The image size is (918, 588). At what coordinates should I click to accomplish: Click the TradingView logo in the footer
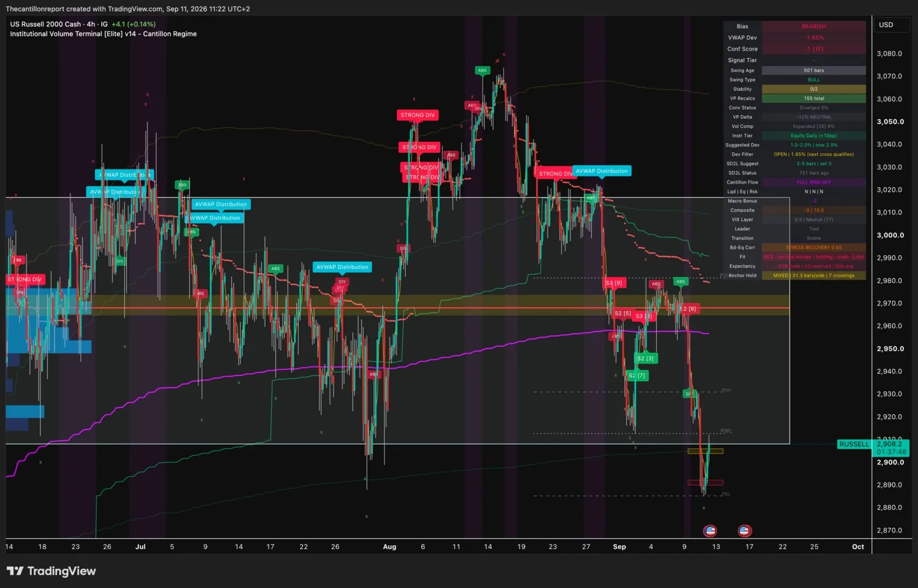pos(51,571)
